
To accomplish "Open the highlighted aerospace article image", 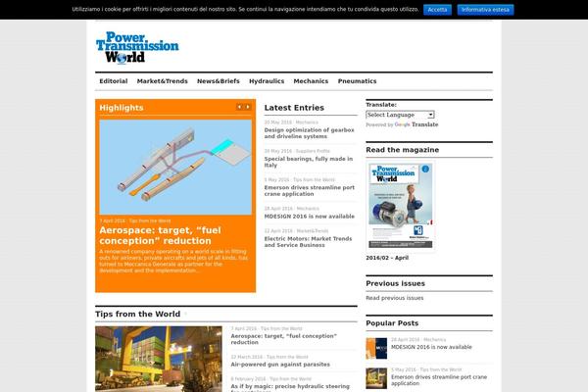I will pyautogui.click(x=175, y=167).
